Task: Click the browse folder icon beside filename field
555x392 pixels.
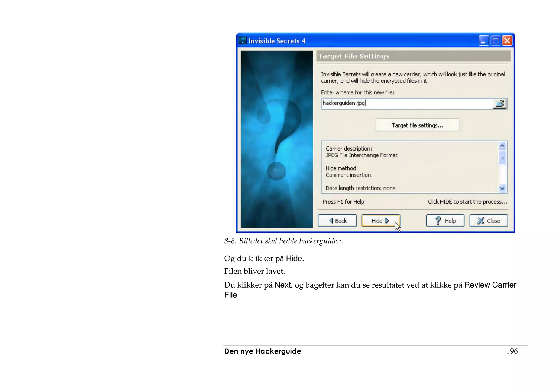Action: (x=500, y=104)
